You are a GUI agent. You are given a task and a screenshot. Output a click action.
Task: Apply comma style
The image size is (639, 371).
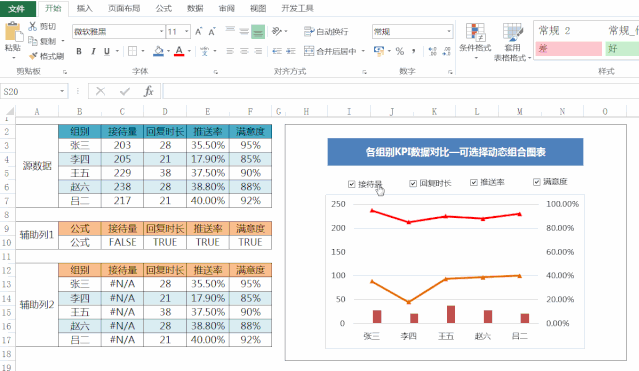[414, 51]
